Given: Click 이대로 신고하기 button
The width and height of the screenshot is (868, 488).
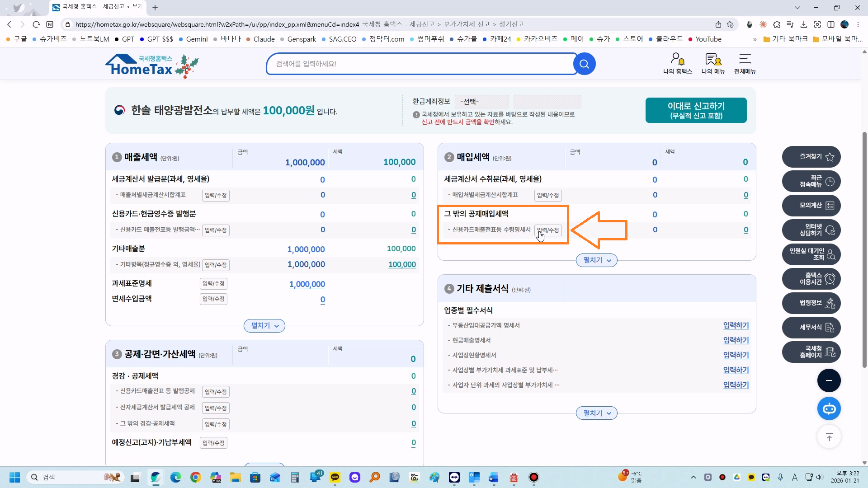Looking at the screenshot, I should tap(696, 110).
